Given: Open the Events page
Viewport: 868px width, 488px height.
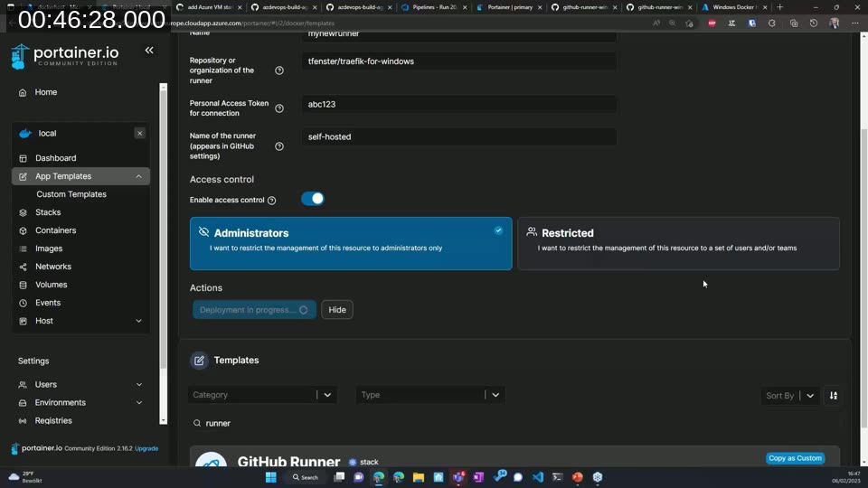Looking at the screenshot, I should tap(48, 304).
